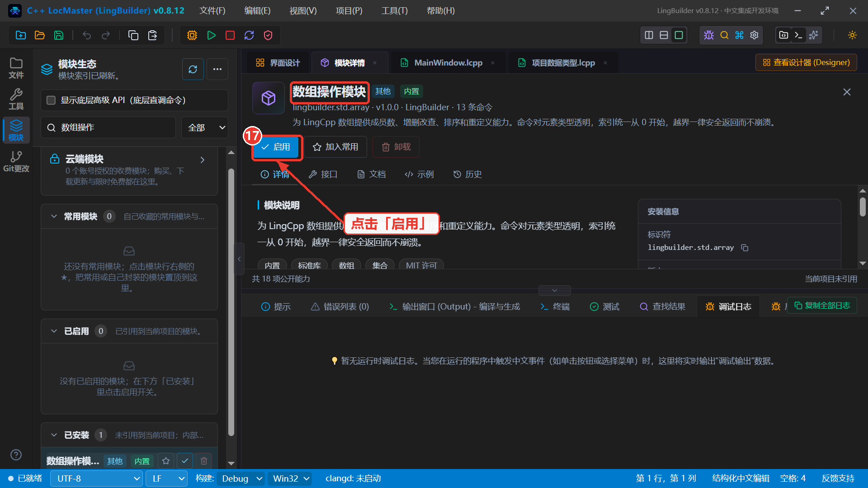This screenshot has height=488, width=868.
Task: Click the 启用 button
Action: tap(276, 147)
